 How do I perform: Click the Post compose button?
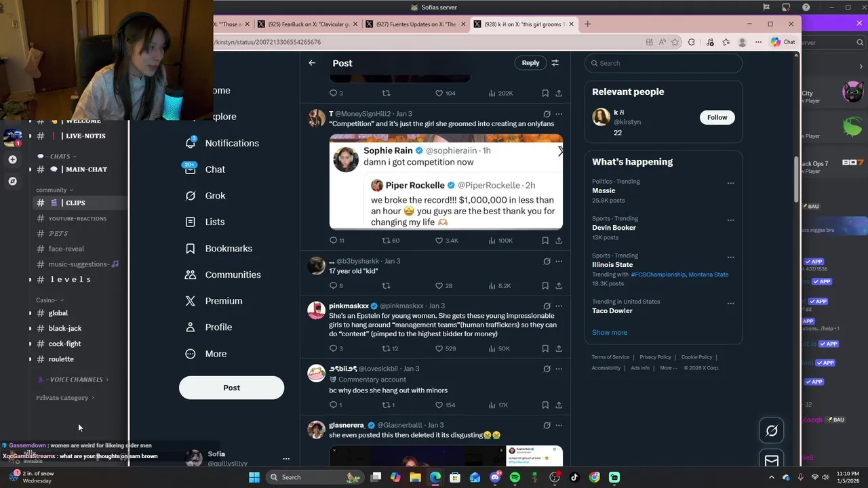231,388
